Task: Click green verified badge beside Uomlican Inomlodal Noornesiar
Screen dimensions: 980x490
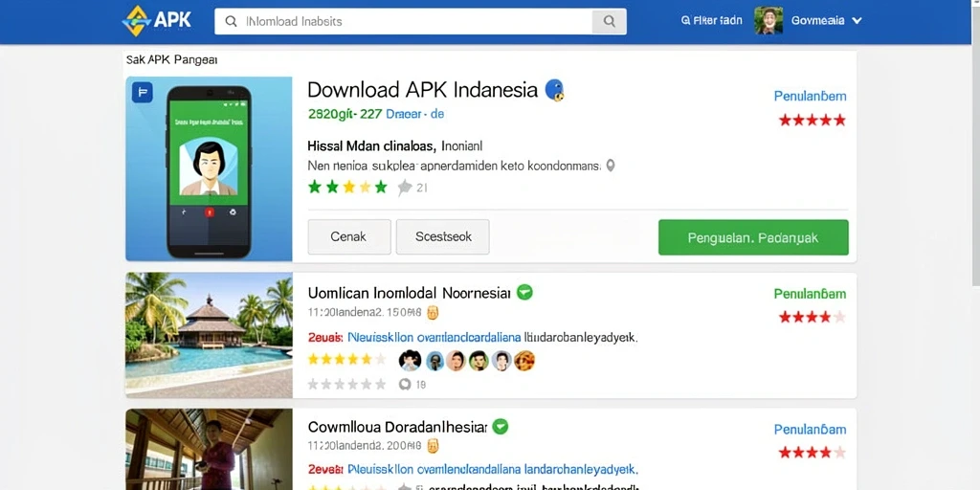Action: (x=524, y=292)
